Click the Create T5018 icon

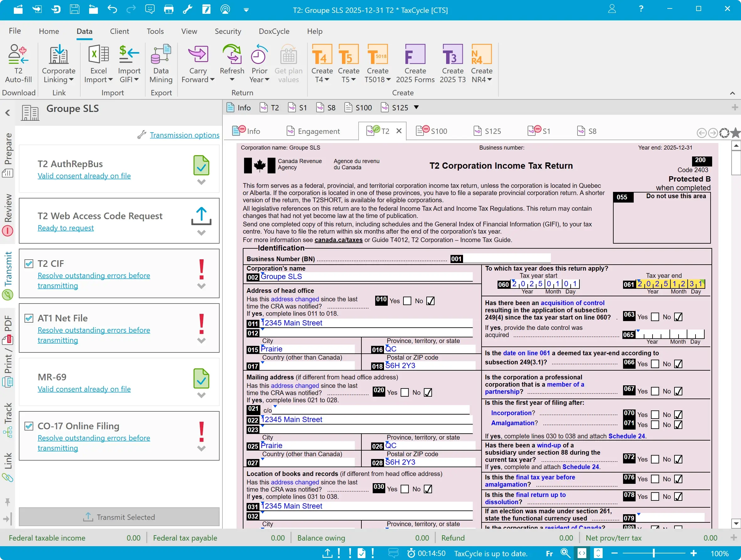click(377, 55)
